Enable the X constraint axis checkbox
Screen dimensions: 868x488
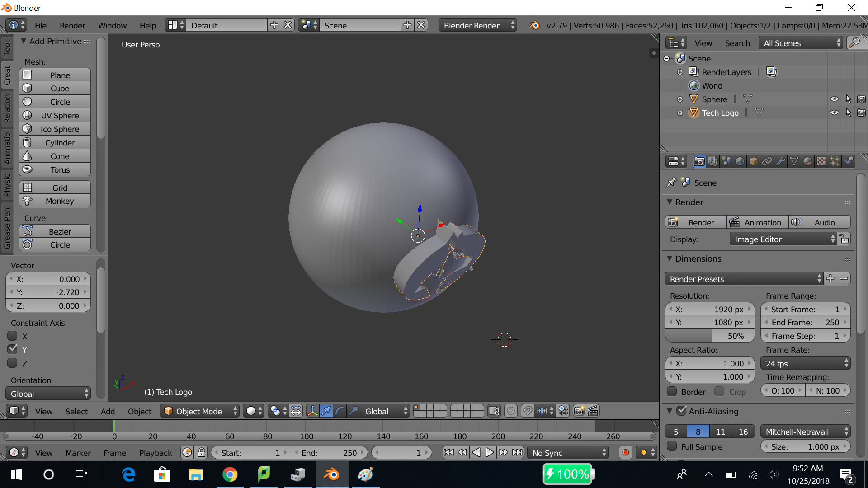coord(13,336)
